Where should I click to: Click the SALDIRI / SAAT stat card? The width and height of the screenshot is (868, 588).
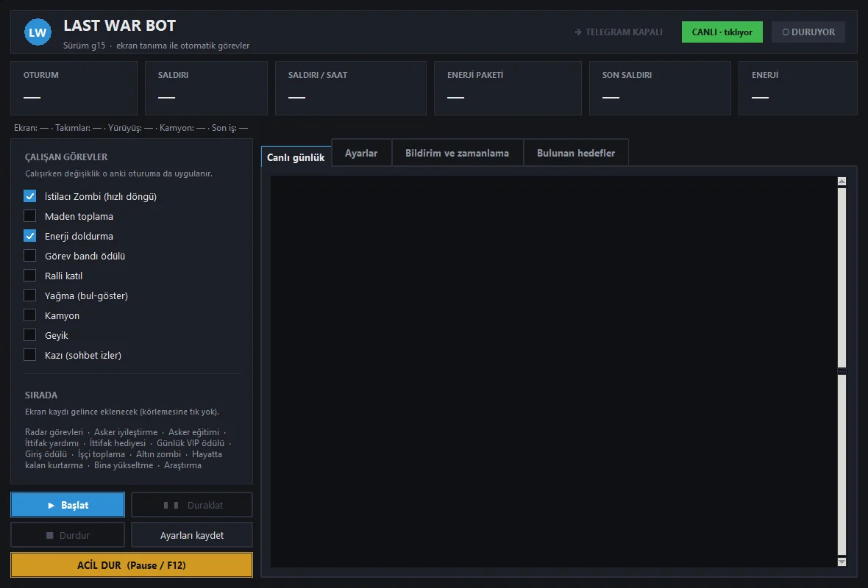(x=350, y=88)
